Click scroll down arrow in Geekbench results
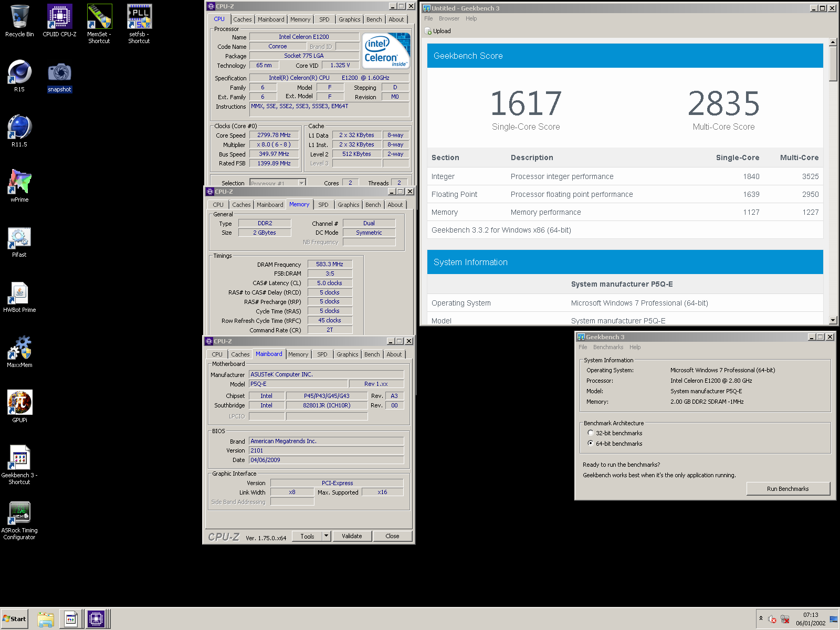840x630 pixels. pyautogui.click(x=833, y=320)
